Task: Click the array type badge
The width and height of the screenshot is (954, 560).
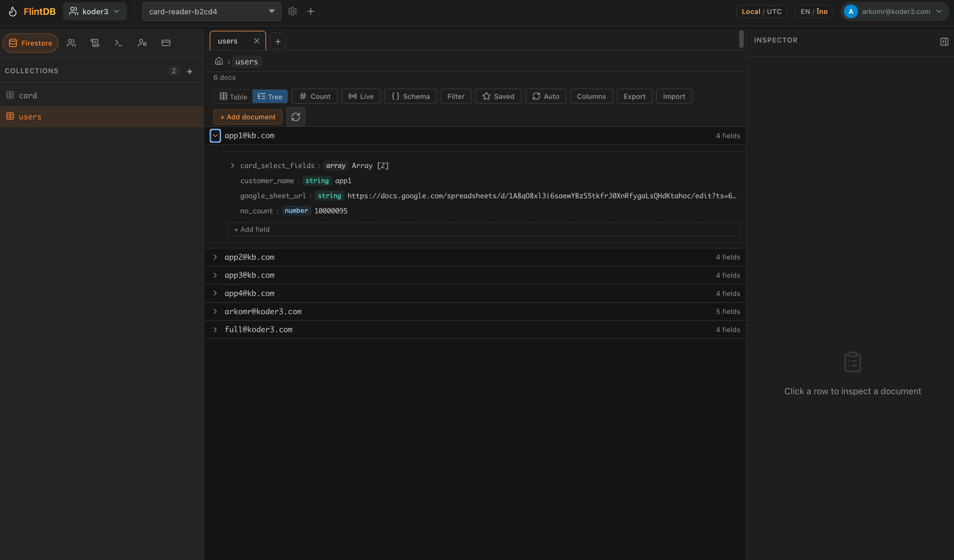Action: click(335, 166)
